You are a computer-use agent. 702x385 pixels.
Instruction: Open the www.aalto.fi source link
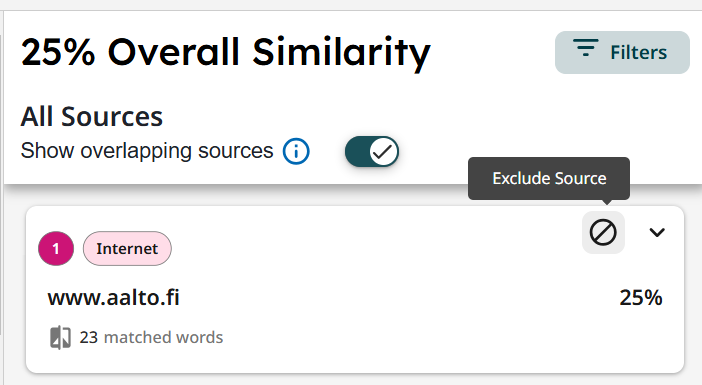[x=114, y=298]
